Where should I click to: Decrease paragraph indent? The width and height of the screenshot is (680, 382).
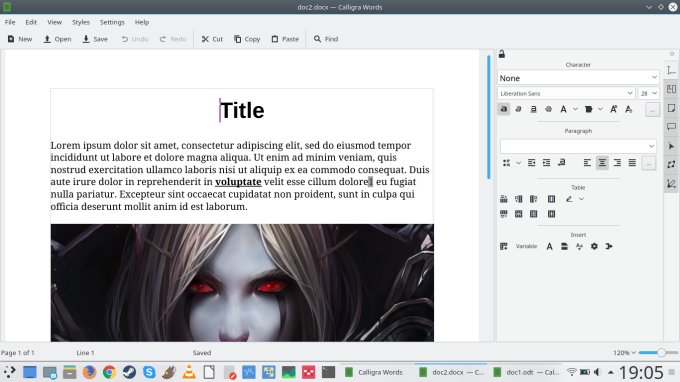531,163
